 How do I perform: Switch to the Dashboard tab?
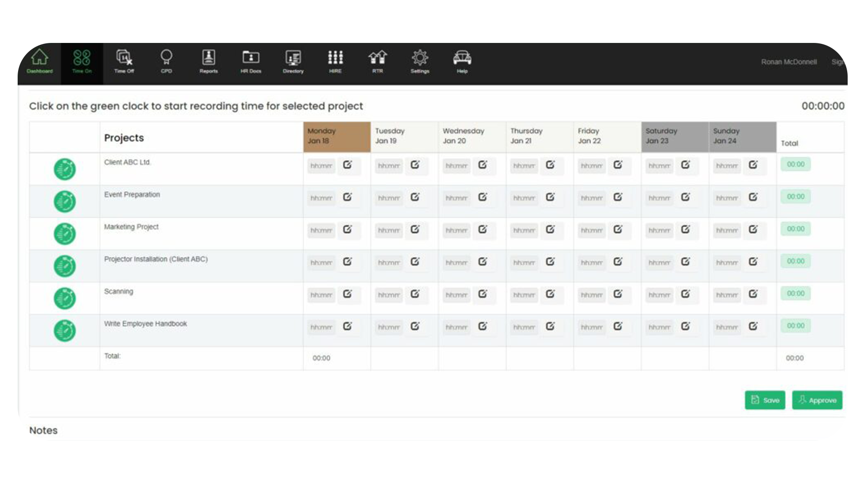coord(39,62)
